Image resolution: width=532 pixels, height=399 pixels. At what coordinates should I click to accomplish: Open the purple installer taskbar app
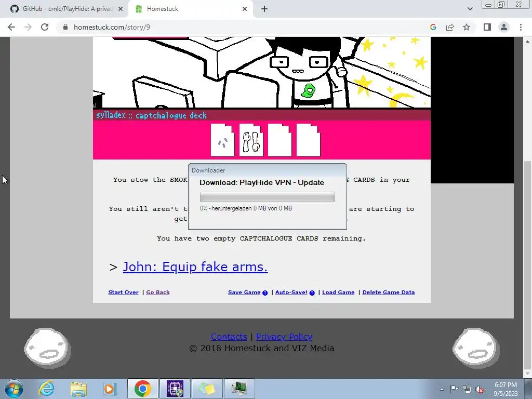pyautogui.click(x=175, y=389)
